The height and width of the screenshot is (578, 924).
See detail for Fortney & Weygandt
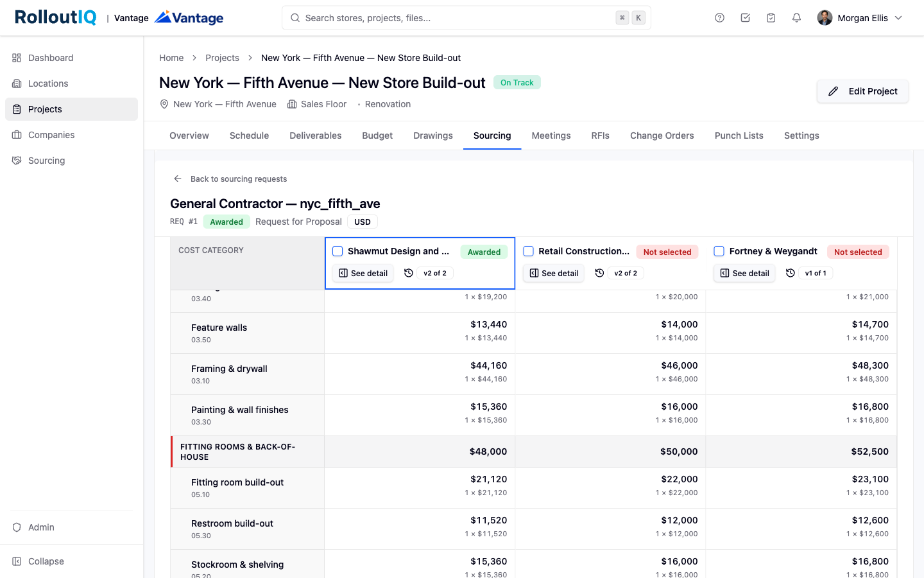point(744,273)
